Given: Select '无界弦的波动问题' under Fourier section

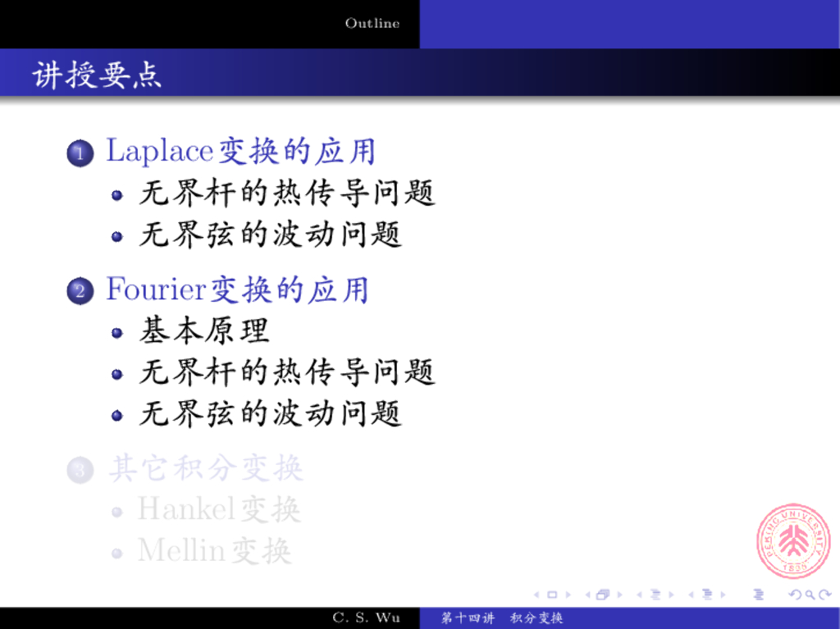Looking at the screenshot, I should coord(271,413).
